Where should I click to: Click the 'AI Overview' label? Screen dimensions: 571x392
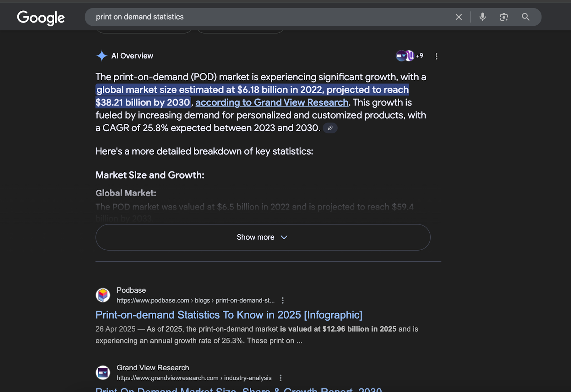pyautogui.click(x=132, y=56)
